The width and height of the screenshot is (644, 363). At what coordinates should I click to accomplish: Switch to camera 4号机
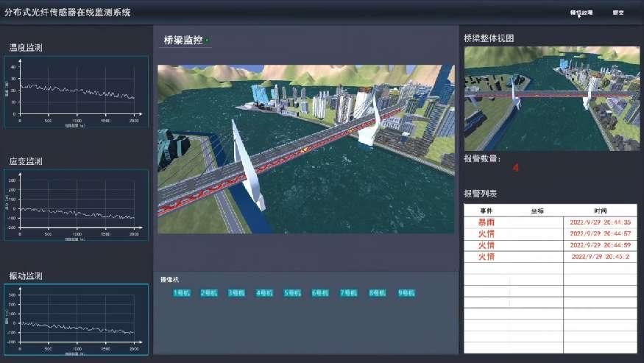click(x=265, y=293)
